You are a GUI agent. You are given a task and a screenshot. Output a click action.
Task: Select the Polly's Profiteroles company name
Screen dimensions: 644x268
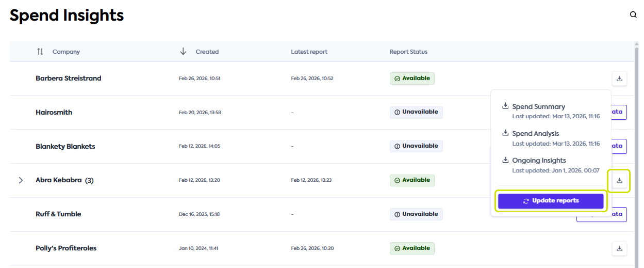(x=66, y=248)
